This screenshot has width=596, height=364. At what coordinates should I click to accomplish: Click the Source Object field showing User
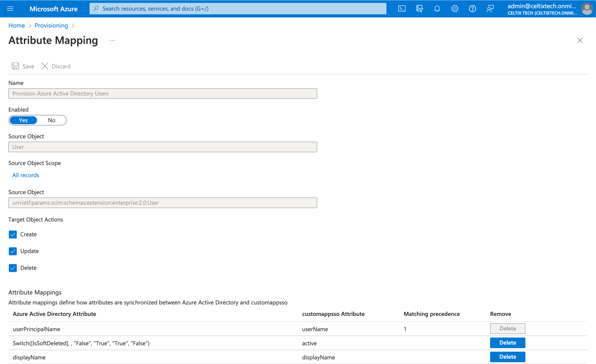[x=163, y=147]
